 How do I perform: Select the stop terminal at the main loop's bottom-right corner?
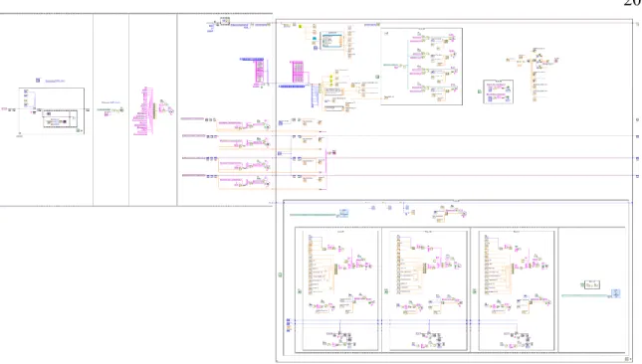click(x=627, y=359)
